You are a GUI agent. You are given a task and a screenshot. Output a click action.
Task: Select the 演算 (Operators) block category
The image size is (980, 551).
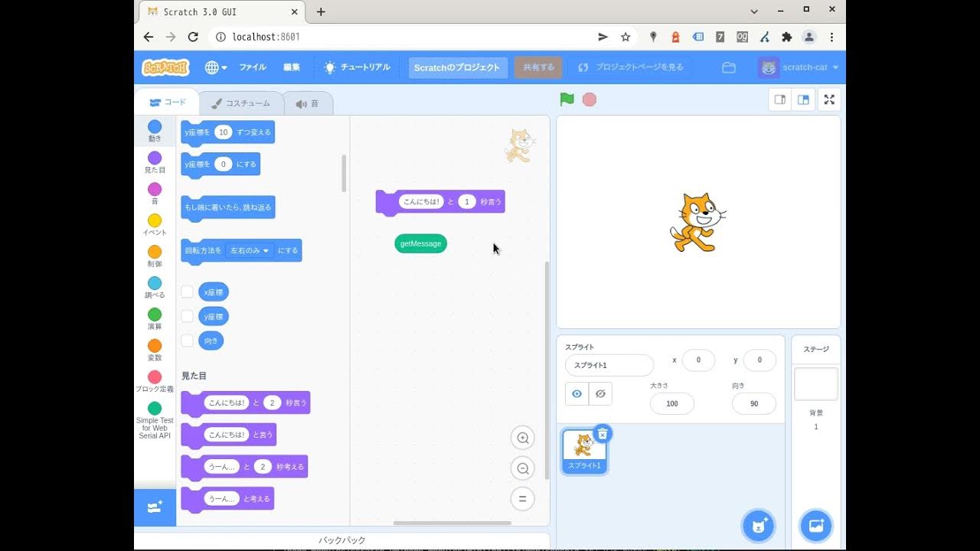click(155, 319)
